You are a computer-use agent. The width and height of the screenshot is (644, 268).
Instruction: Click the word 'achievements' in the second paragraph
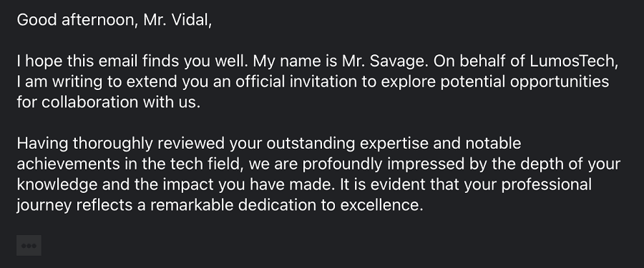tap(69, 164)
